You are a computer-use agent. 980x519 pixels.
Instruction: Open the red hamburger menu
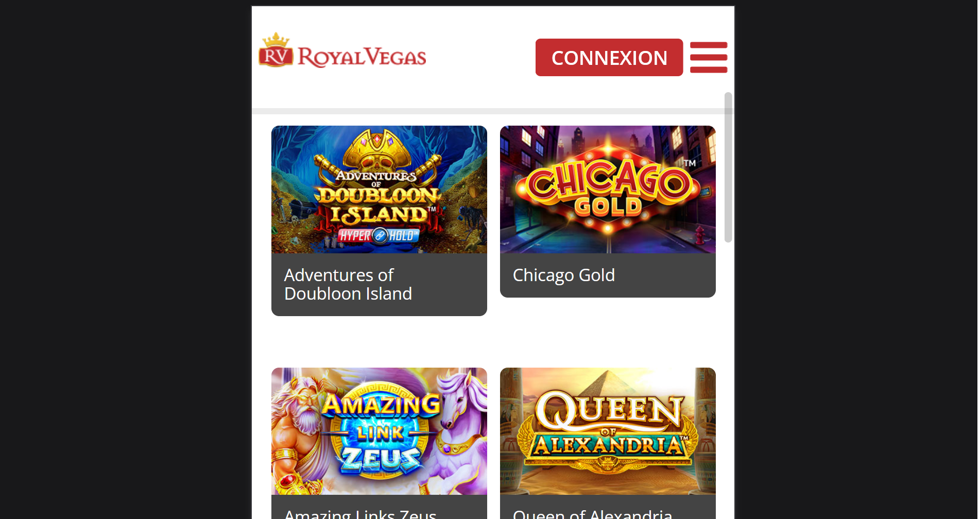click(x=709, y=57)
